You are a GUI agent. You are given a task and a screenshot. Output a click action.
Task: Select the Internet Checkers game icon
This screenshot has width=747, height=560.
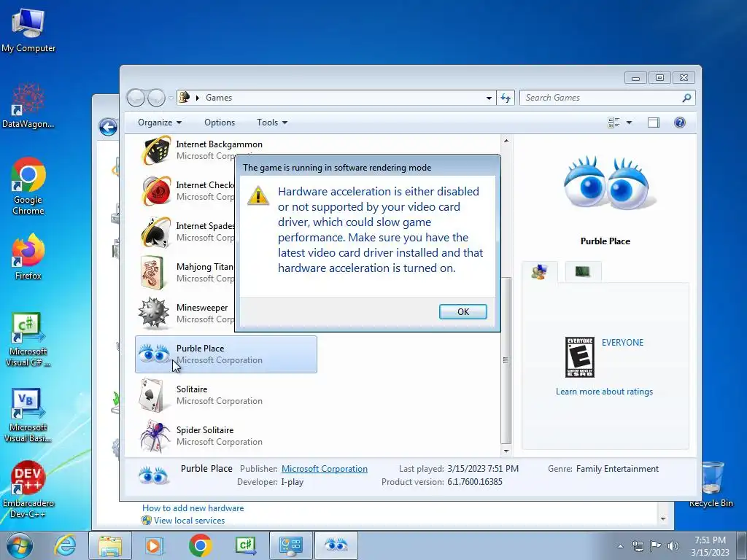(x=156, y=191)
